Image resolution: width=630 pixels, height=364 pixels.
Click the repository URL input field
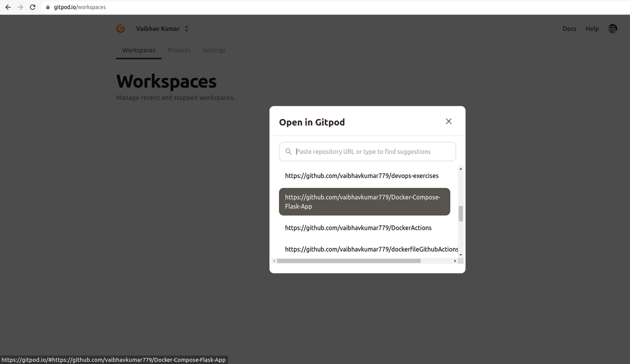[367, 152]
